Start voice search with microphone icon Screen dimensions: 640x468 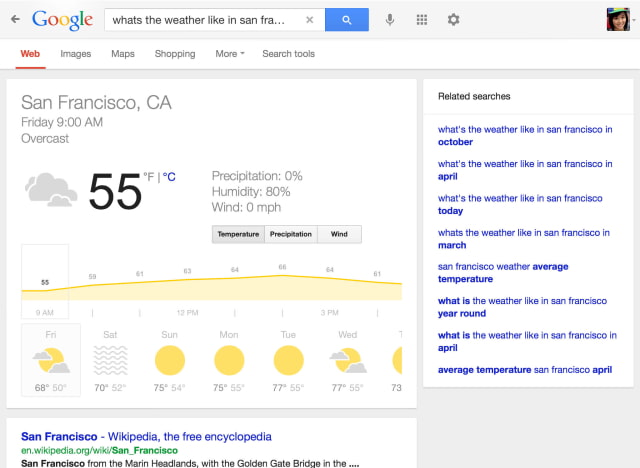(390, 19)
